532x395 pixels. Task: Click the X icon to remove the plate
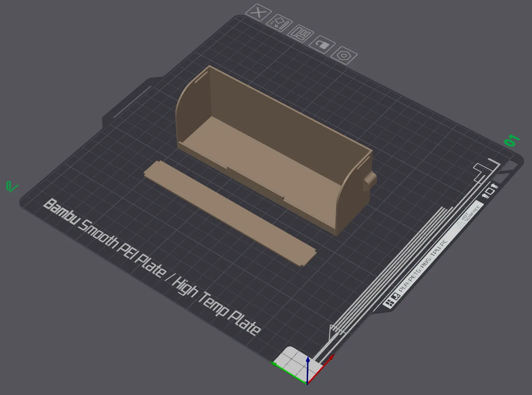pos(258,13)
